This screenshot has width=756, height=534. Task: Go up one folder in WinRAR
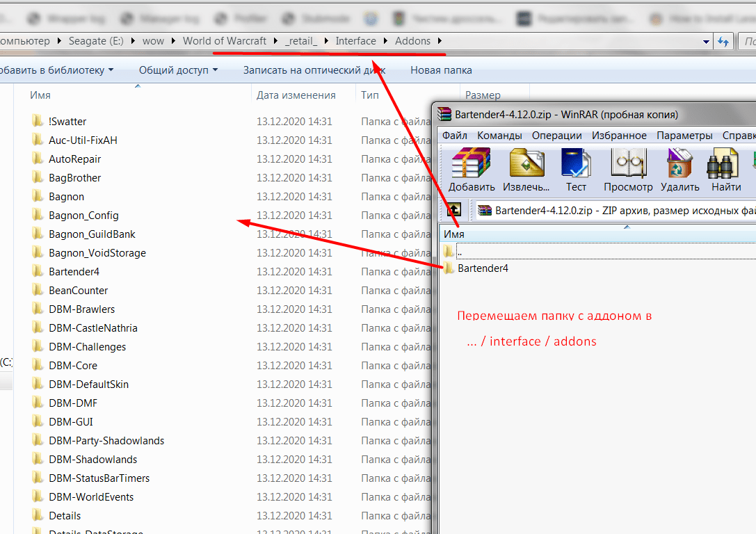tap(453, 209)
